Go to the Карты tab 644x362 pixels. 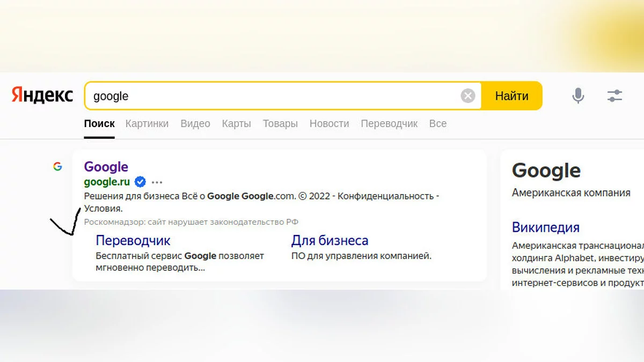click(x=236, y=123)
